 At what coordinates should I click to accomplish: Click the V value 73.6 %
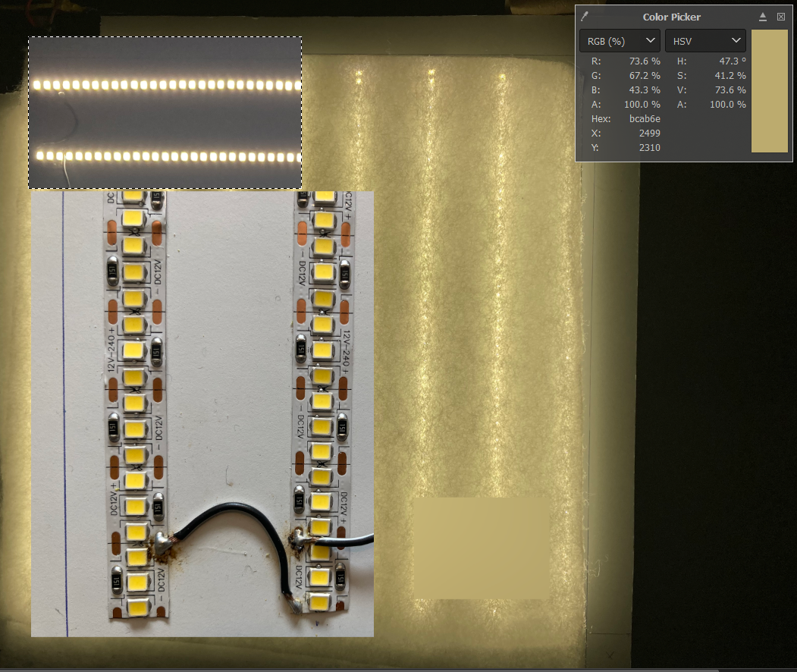point(730,90)
